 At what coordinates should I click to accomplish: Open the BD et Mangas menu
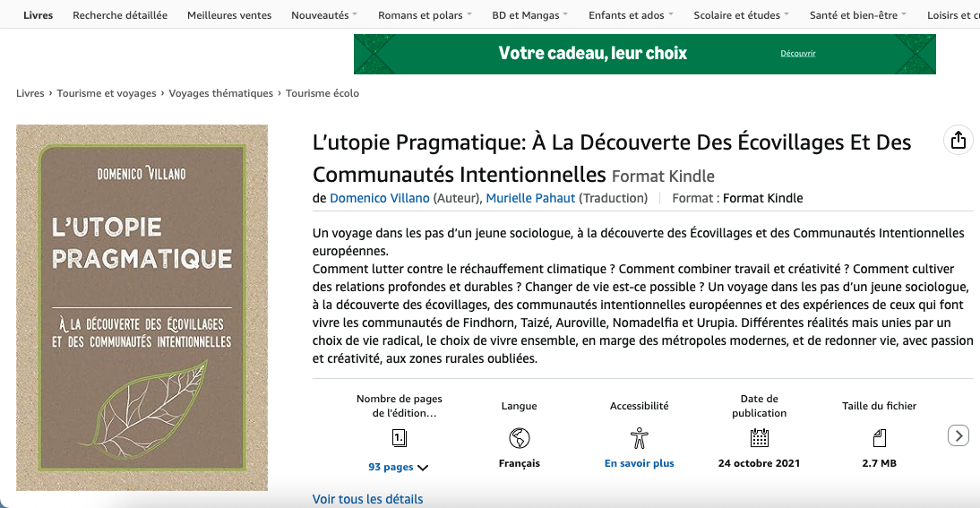(530, 15)
